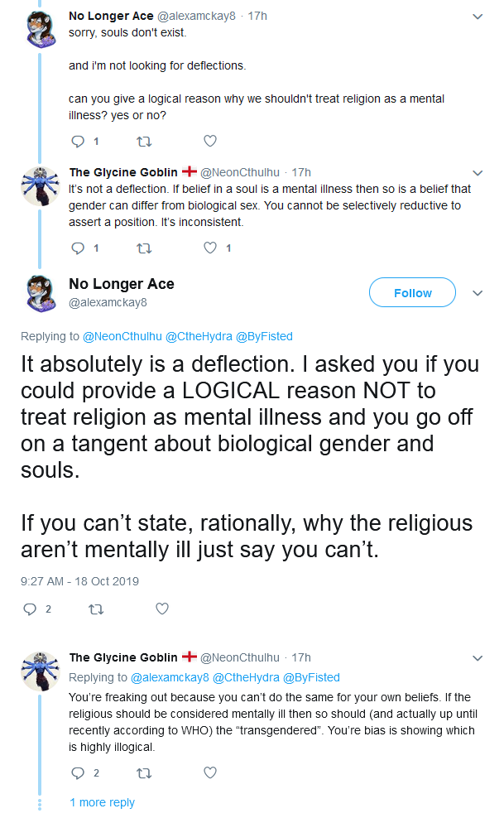
Task: Retweet the first No Longer Ace tweet
Action: point(144,142)
